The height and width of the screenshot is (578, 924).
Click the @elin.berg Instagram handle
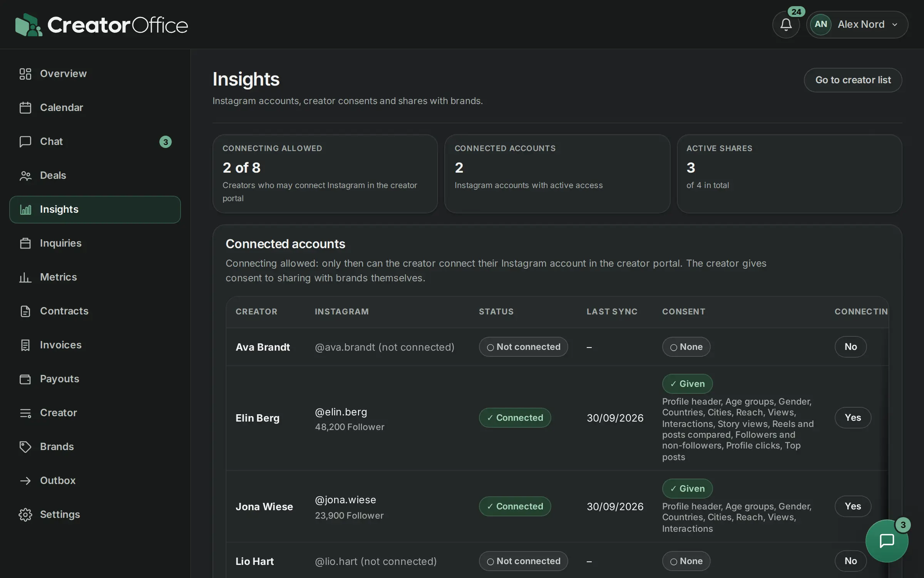(341, 412)
